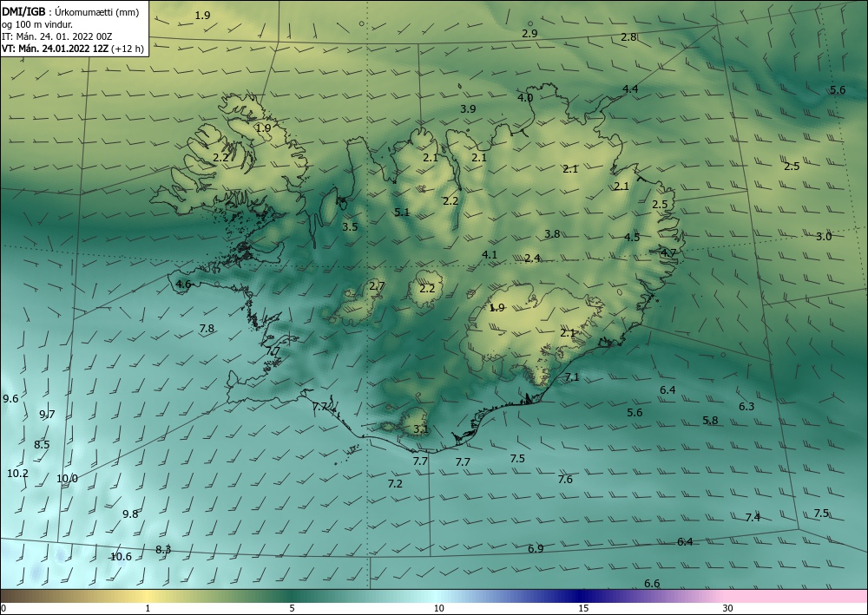Click the 3.1 value on the southern glacier
The width and height of the screenshot is (868, 615).
pyautogui.click(x=421, y=429)
